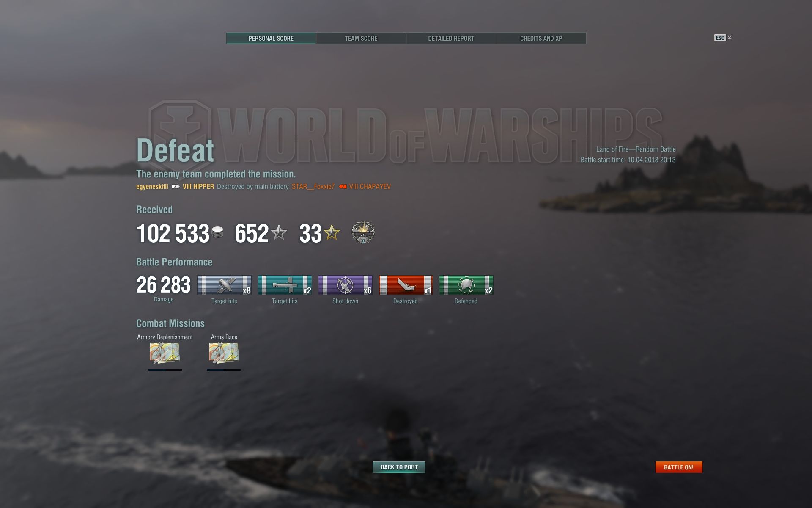Click the main battery Target hits ribbon
The width and height of the screenshot is (812, 508).
pos(224,285)
